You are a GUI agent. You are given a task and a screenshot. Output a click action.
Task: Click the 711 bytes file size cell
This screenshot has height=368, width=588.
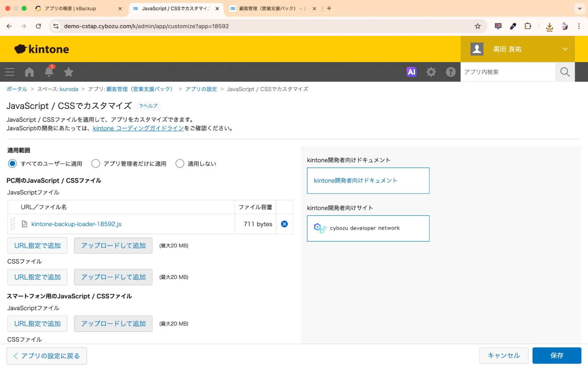255,224
